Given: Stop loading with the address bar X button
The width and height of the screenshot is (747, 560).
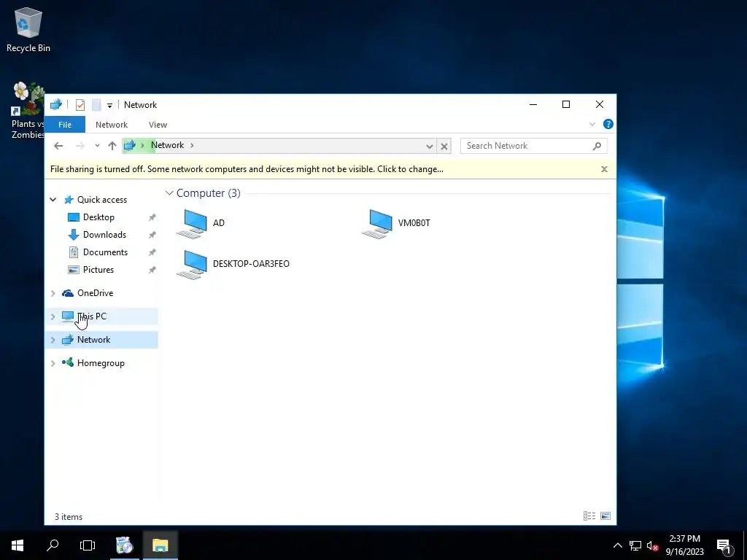Looking at the screenshot, I should (444, 146).
